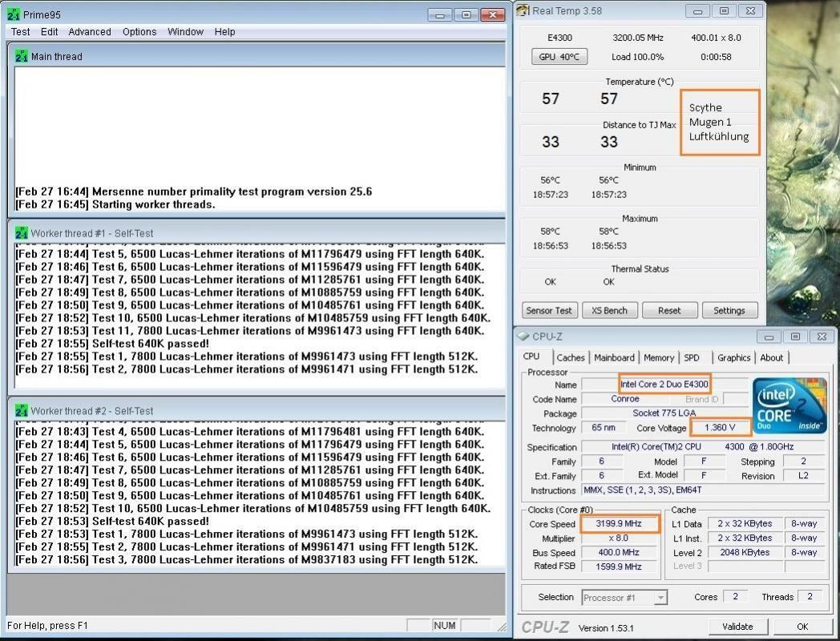840x641 pixels.
Task: Click the first Minimum temperature 56°C
Action: [550, 180]
